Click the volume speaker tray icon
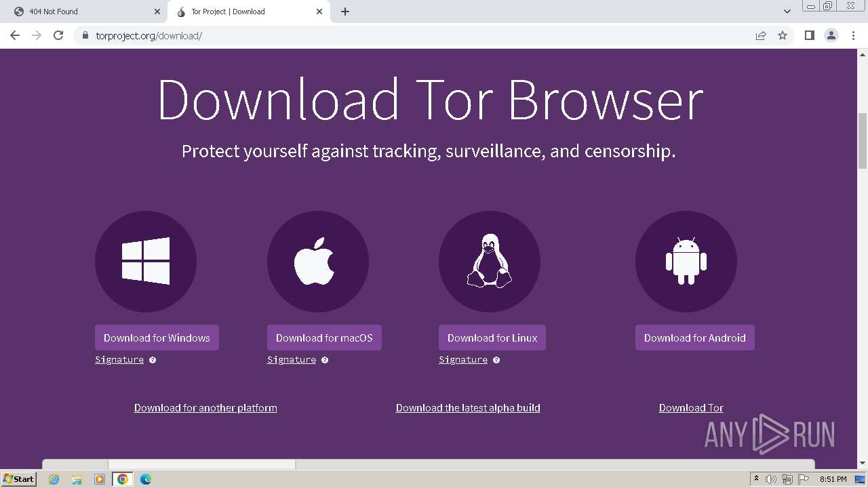Viewport: 868px width, 488px height. [771, 479]
